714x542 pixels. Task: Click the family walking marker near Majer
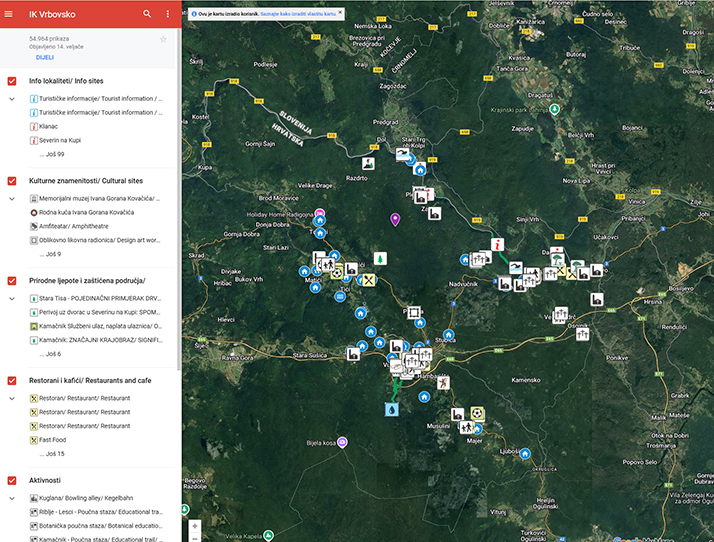(466, 427)
